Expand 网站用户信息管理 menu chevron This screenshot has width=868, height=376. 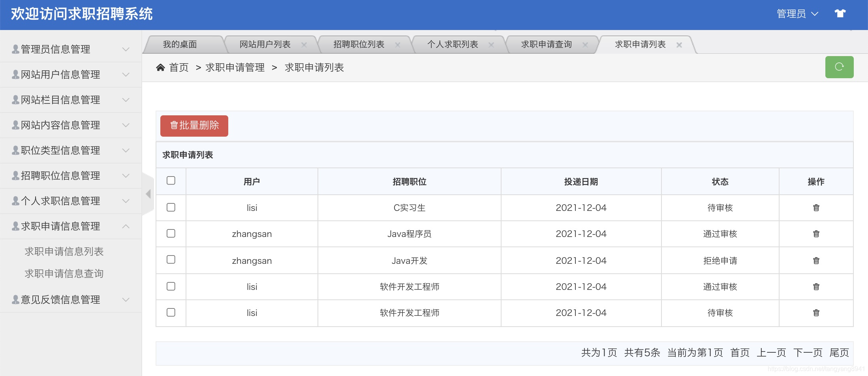click(126, 75)
